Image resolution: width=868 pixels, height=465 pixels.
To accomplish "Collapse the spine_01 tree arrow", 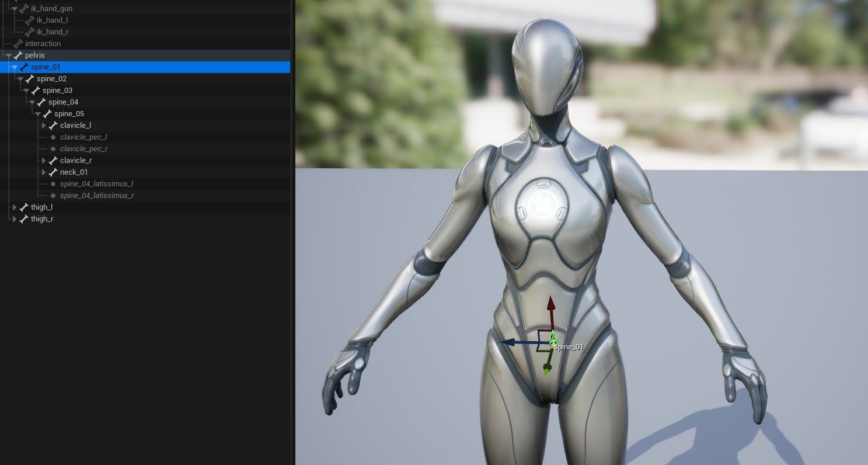I will pyautogui.click(x=15, y=67).
